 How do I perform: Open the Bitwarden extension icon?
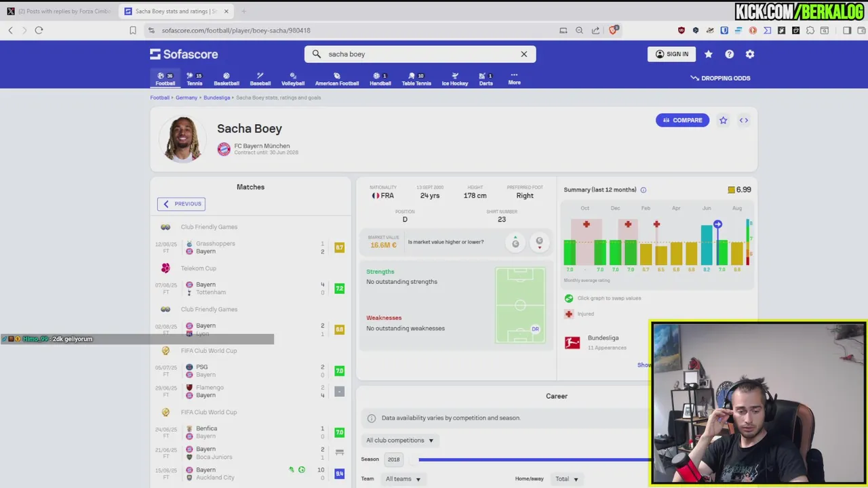(x=724, y=30)
